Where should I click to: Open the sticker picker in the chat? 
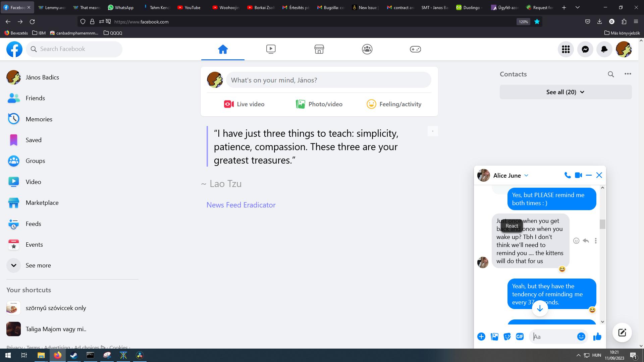507,337
